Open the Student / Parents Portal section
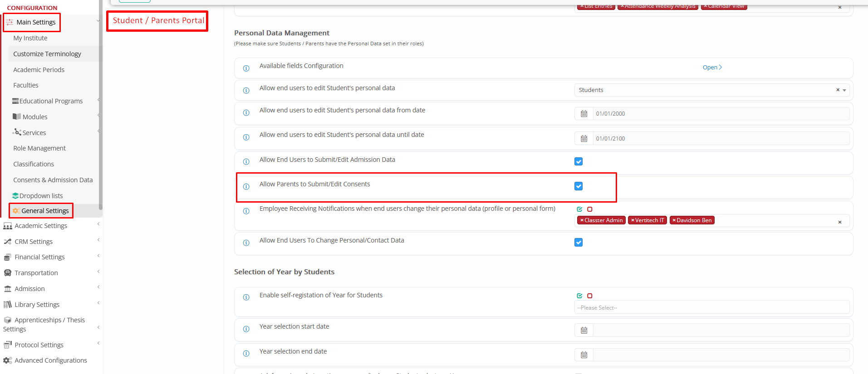This screenshot has height=374, width=868. point(158,21)
